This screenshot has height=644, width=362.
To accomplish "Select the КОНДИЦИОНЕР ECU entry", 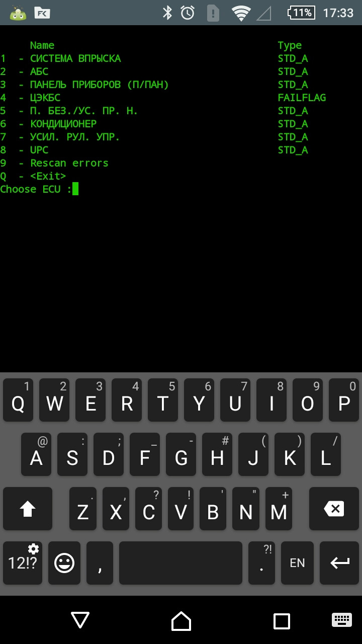I will [x=63, y=124].
